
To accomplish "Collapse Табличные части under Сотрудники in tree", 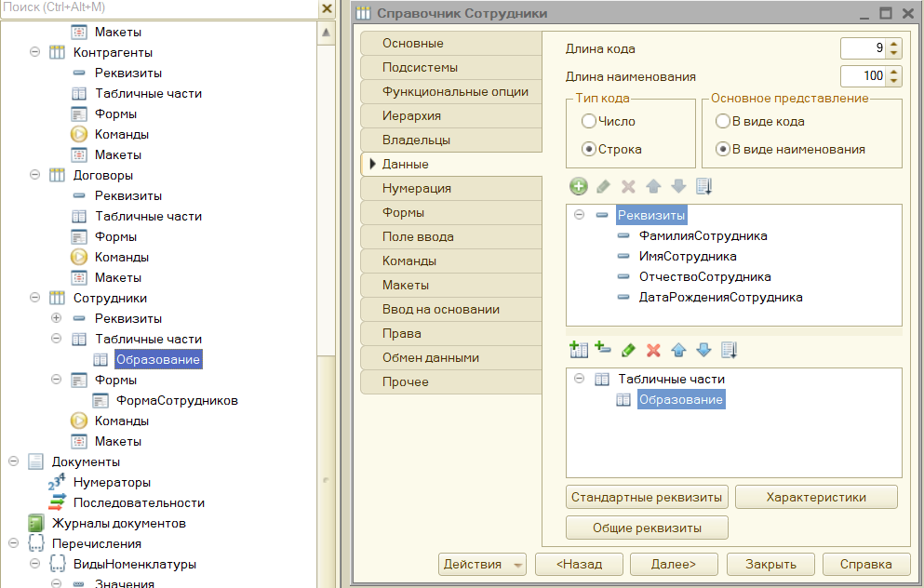I will tap(56, 338).
